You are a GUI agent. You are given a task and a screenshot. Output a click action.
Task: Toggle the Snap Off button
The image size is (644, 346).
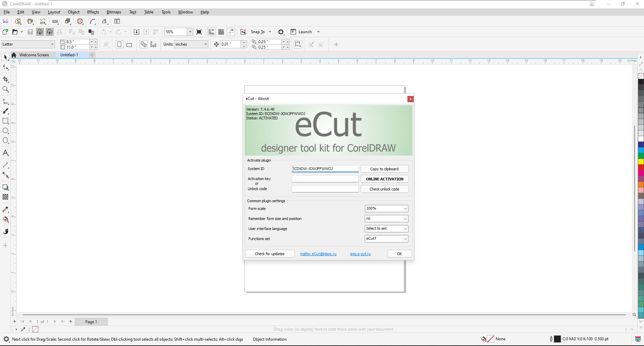[x=243, y=32]
